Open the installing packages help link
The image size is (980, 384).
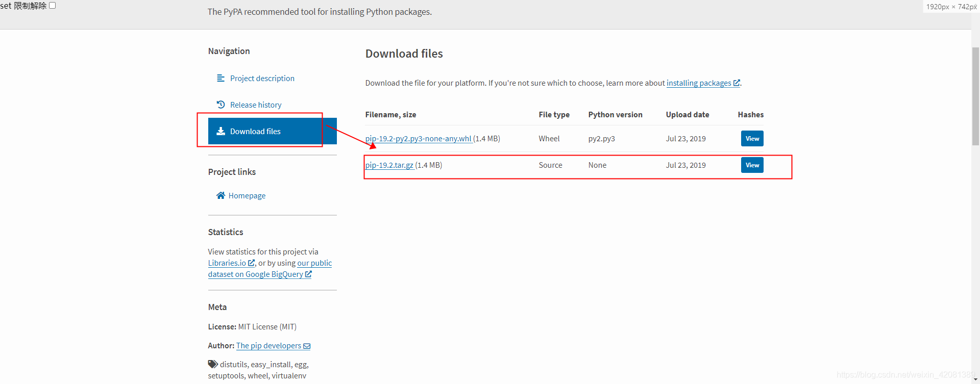(x=699, y=83)
